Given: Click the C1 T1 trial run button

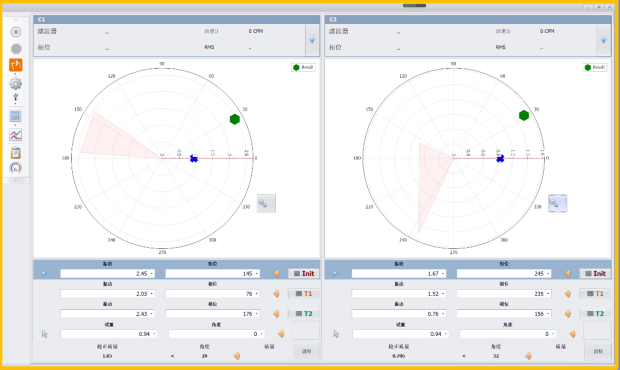Looking at the screenshot, I should pyautogui.click(x=304, y=294).
